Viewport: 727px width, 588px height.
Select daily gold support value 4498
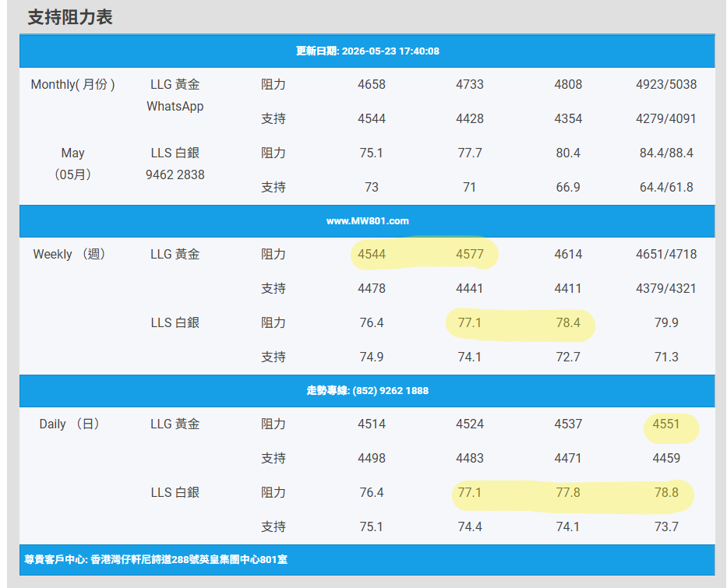(x=372, y=458)
